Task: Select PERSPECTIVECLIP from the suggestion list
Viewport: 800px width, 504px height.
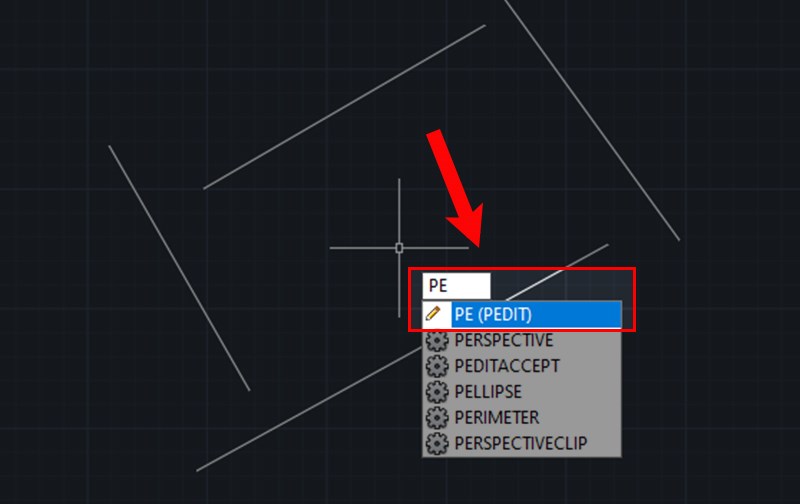Action: point(521,443)
